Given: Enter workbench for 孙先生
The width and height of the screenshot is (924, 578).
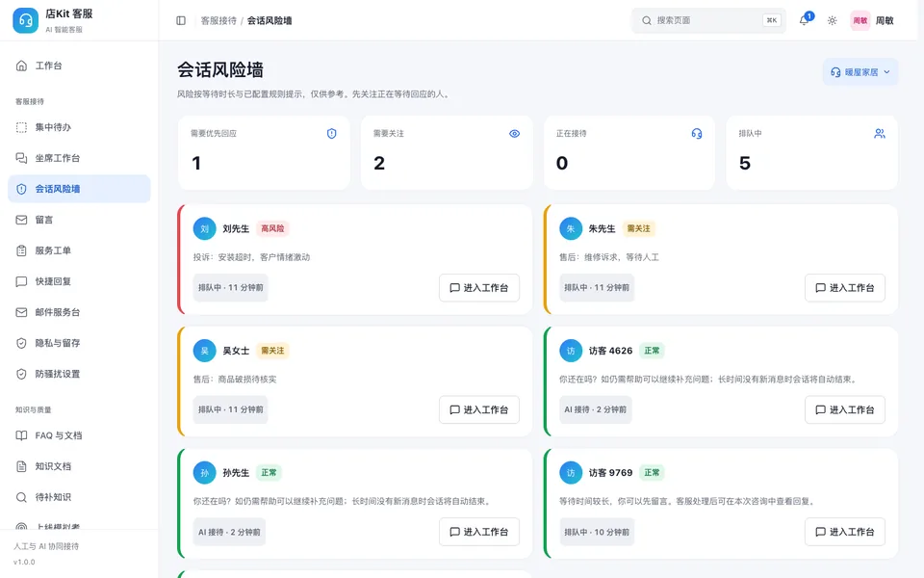Looking at the screenshot, I should pos(479,532).
